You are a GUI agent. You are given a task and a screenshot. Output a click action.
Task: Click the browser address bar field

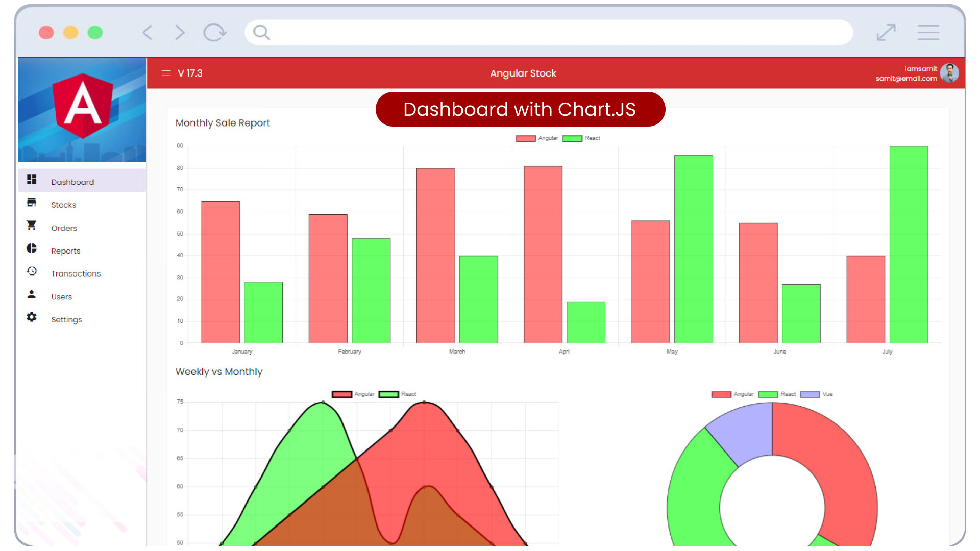[549, 33]
